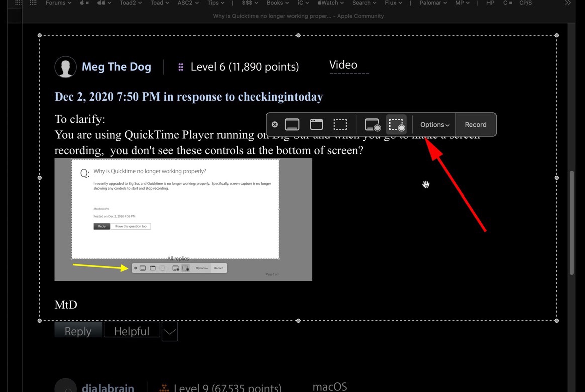Open the $$$ bookmarks folder
This screenshot has height=392, width=585.
pos(250,3)
